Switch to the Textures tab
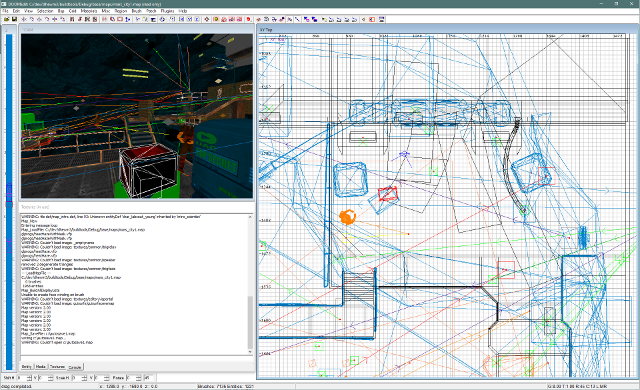640x390 pixels. tap(57, 367)
